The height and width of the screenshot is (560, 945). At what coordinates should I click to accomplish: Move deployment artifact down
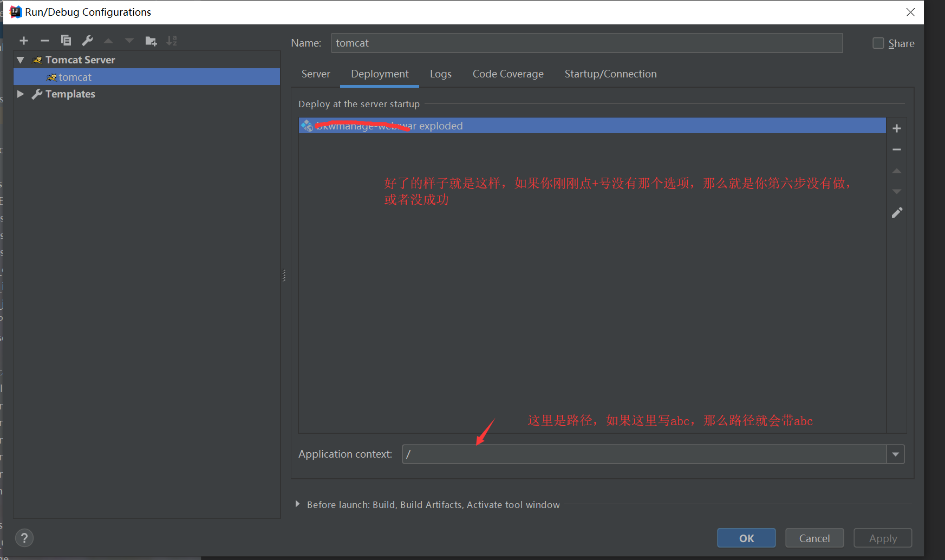coord(897,192)
